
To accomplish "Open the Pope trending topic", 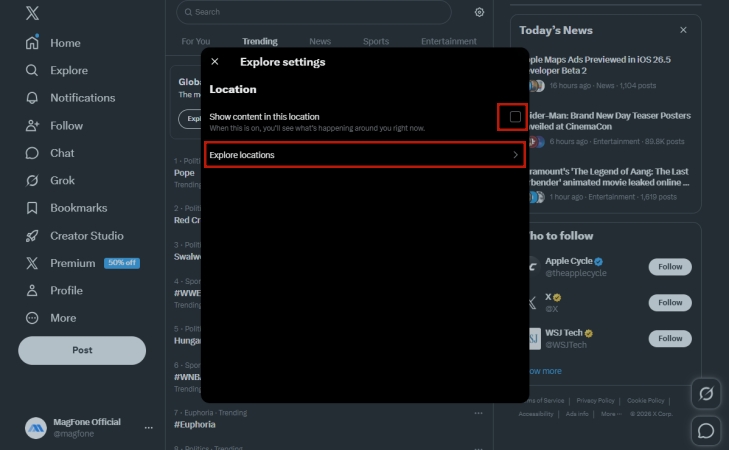I will (184, 173).
